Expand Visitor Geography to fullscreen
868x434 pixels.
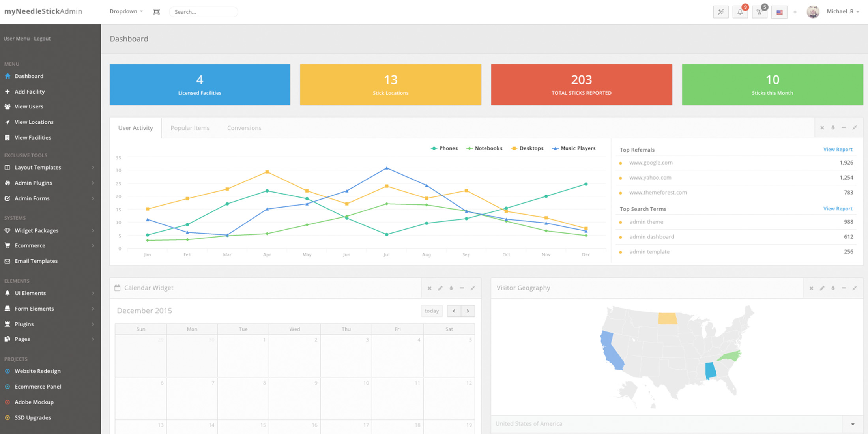click(x=855, y=288)
